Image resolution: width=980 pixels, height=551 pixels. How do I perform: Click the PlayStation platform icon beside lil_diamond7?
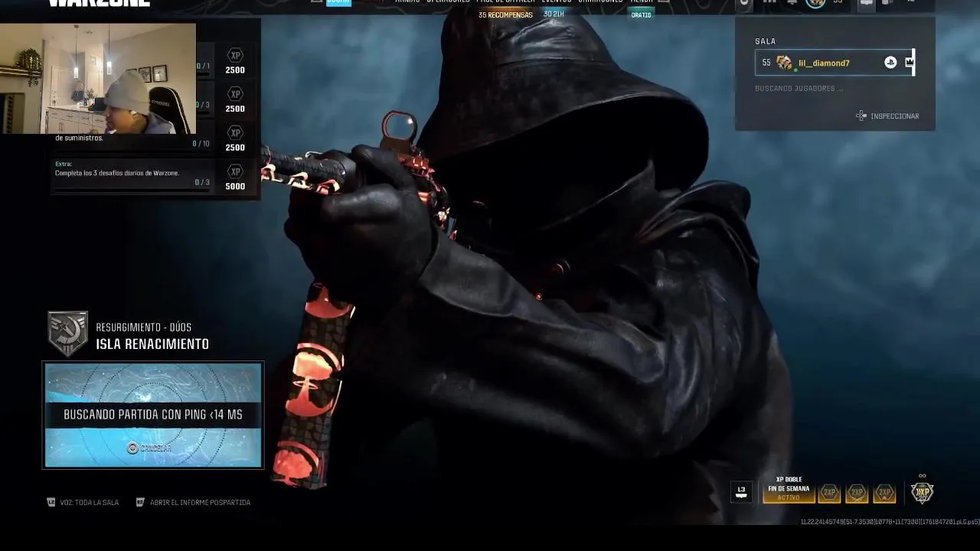tap(890, 63)
